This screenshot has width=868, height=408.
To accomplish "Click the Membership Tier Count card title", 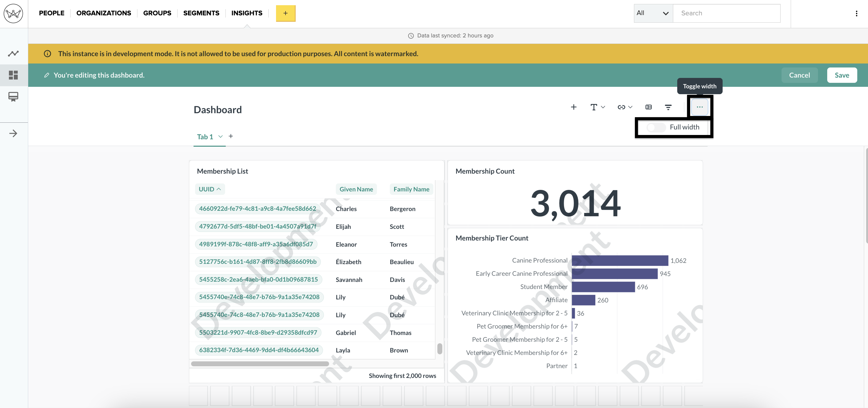I will click(x=492, y=238).
